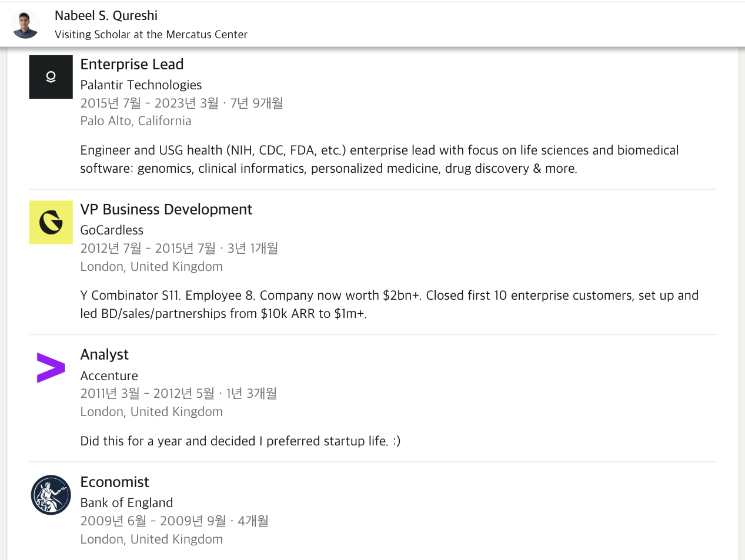Image resolution: width=745 pixels, height=560 pixels.
Task: Click the Bank of England 'London, United Kingdom' location
Action: (152, 539)
